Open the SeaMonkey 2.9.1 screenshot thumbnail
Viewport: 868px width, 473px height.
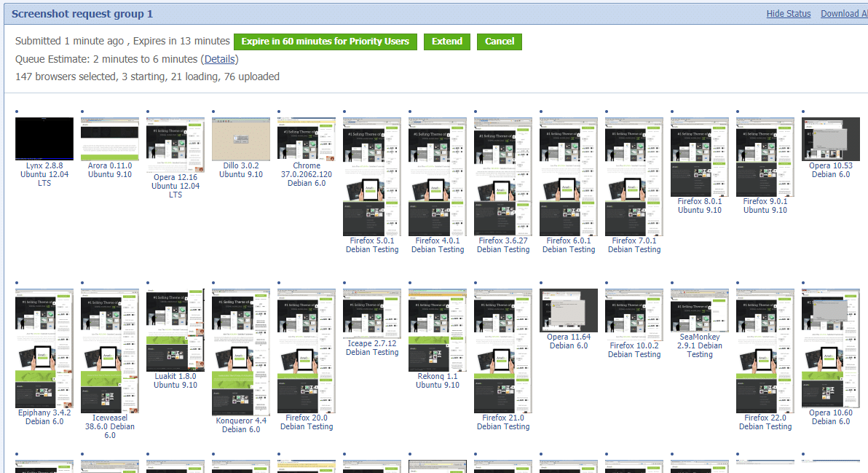point(700,310)
